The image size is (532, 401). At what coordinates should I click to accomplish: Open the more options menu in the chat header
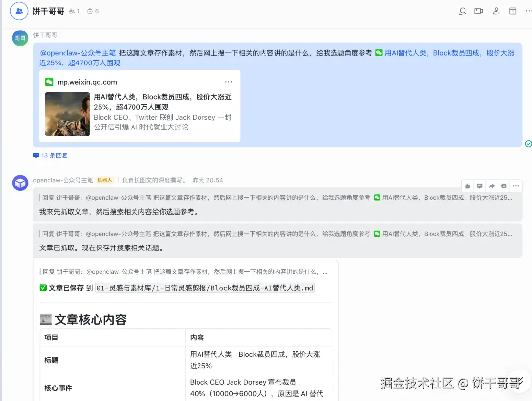(528, 11)
